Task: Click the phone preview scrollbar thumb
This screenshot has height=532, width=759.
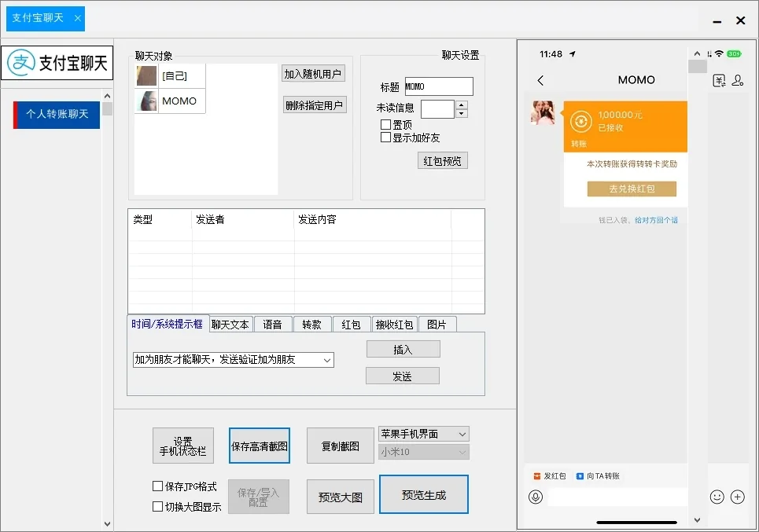Action: pyautogui.click(x=698, y=67)
